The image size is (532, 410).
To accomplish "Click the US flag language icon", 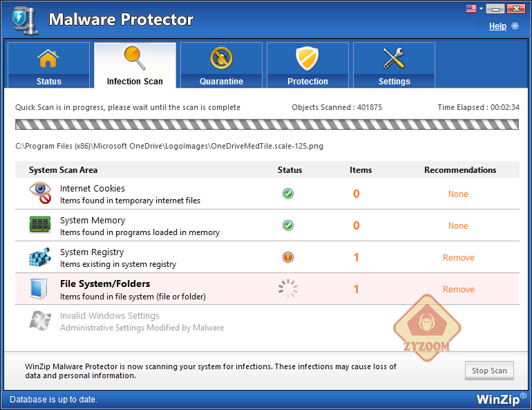I will pyautogui.click(x=471, y=9).
